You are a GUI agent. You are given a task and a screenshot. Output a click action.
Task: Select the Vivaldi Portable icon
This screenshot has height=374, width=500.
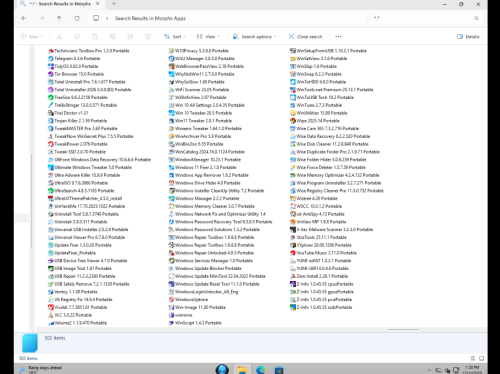[x=51, y=307]
